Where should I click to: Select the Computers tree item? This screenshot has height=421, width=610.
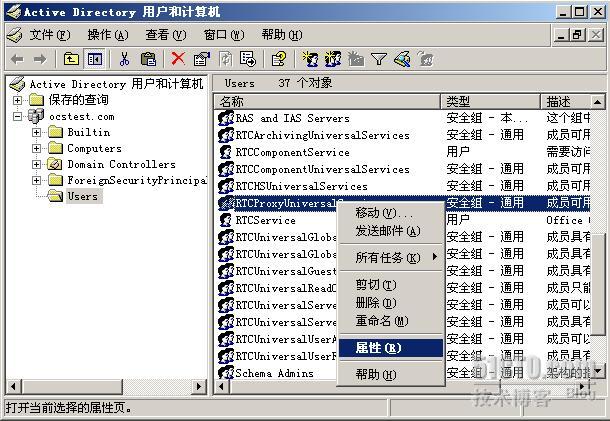pyautogui.click(x=95, y=148)
